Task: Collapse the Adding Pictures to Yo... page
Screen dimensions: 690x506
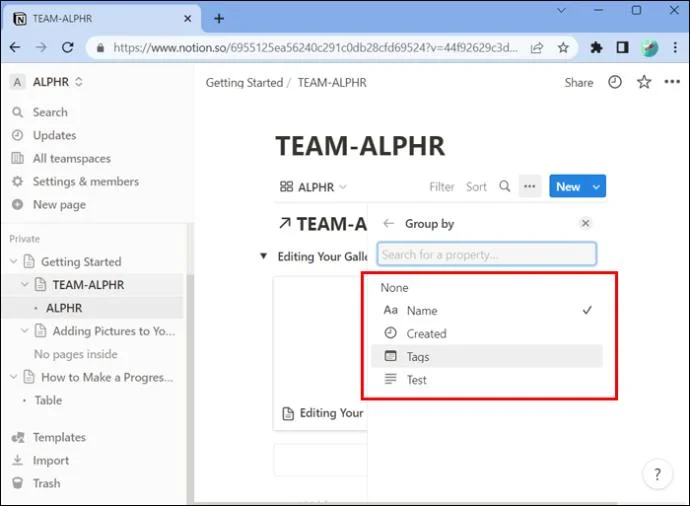Action: [x=25, y=330]
